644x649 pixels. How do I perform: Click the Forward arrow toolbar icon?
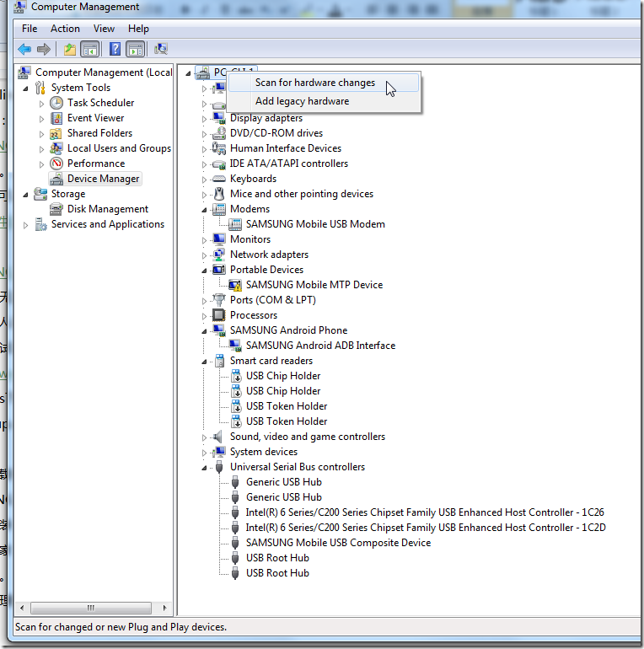tap(44, 49)
